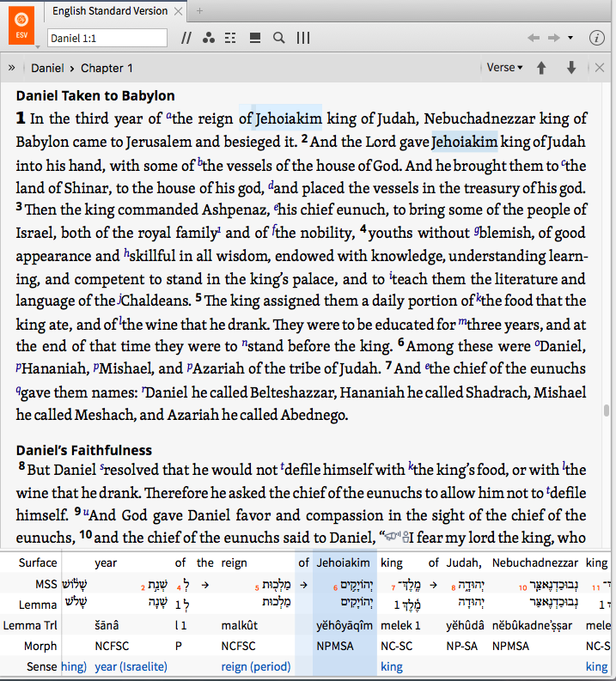The width and height of the screenshot is (616, 681).
Task: Toggle the interlinear display icon
Action: coord(230,39)
